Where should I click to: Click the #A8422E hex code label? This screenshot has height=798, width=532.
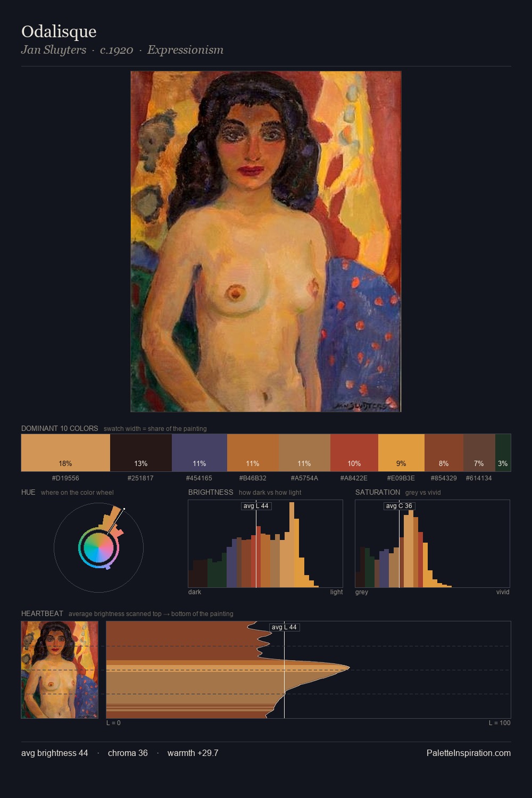[354, 478]
